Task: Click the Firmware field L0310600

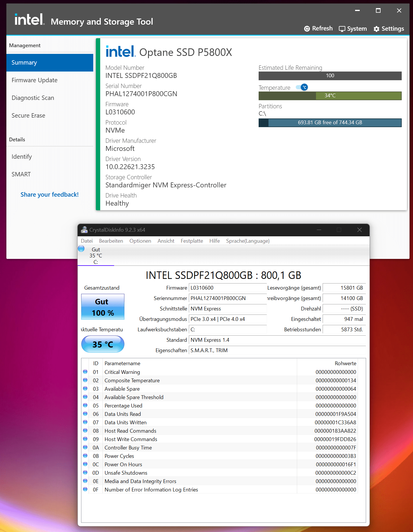Action: pos(228,288)
